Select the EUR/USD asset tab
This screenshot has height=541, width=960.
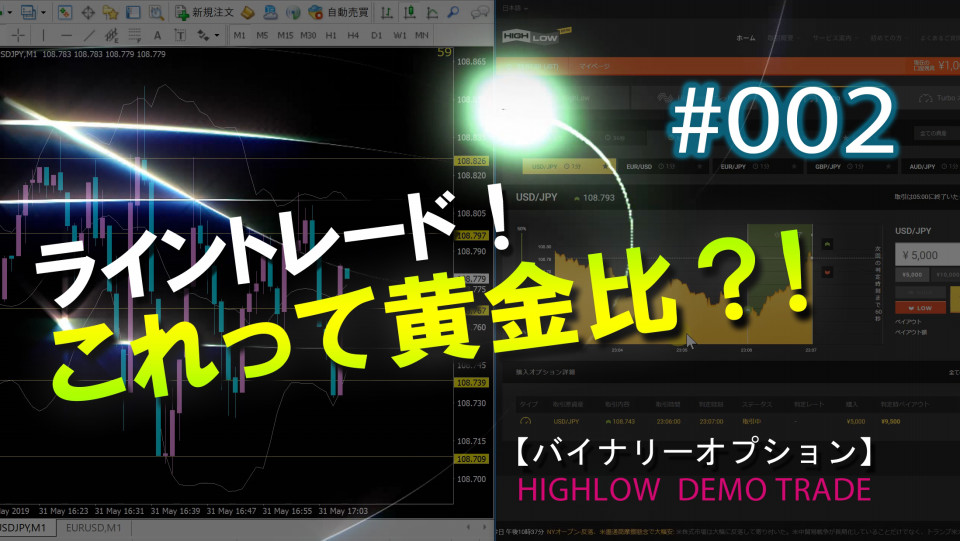(663, 166)
